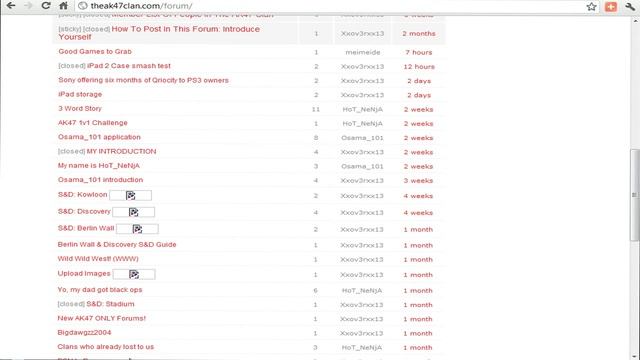Click broken image icon beside S&D: Kowloon

(x=131, y=196)
